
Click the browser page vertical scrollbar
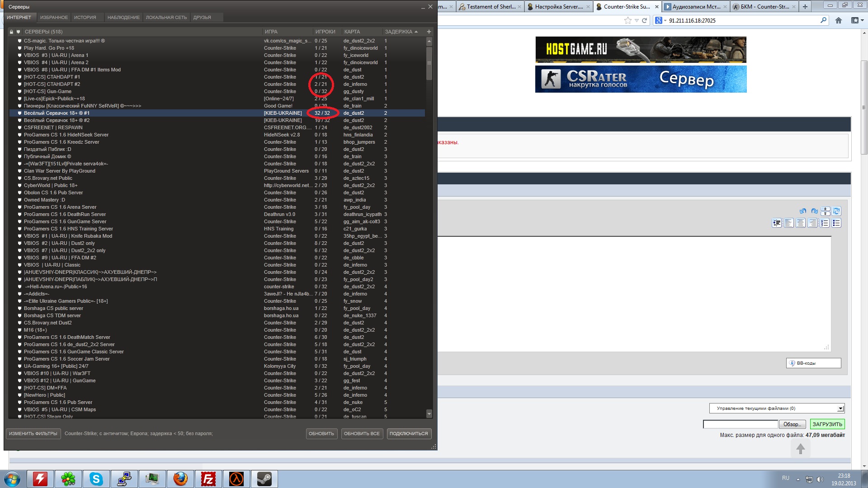click(864, 108)
